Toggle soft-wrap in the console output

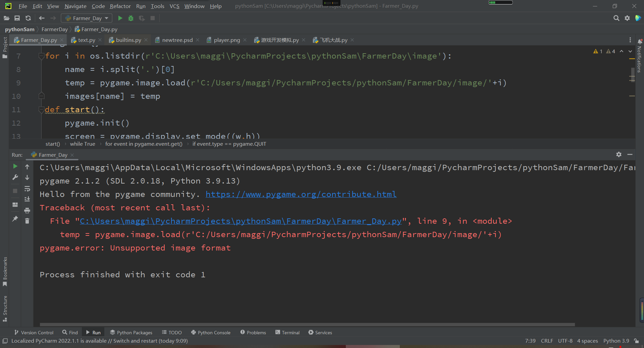pos(27,189)
